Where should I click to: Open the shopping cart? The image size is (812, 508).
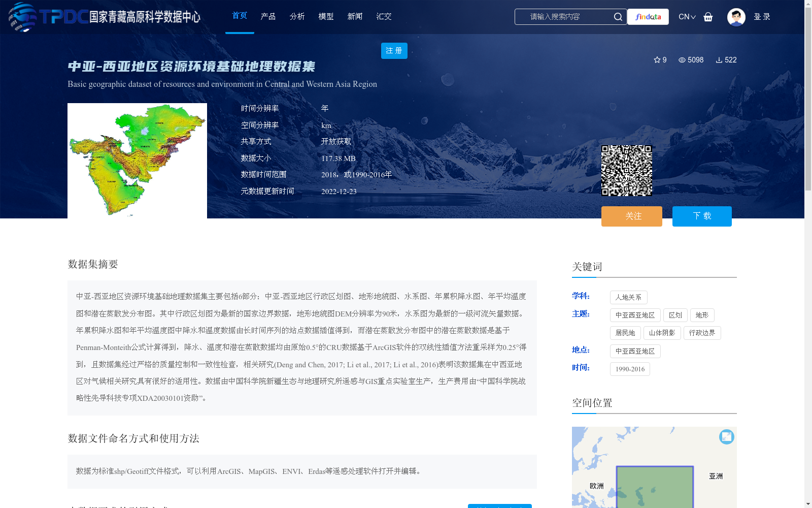[708, 17]
